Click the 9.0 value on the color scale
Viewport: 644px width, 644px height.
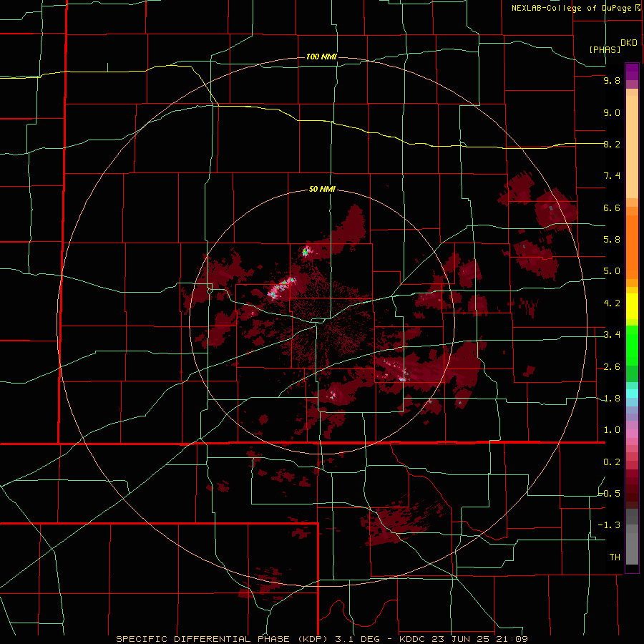point(612,112)
